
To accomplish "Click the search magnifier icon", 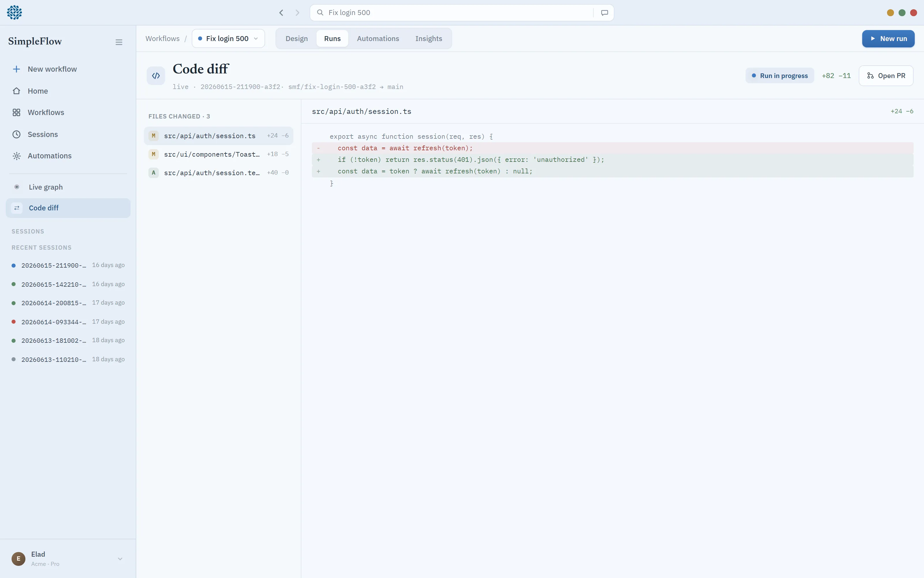I will 320,13.
